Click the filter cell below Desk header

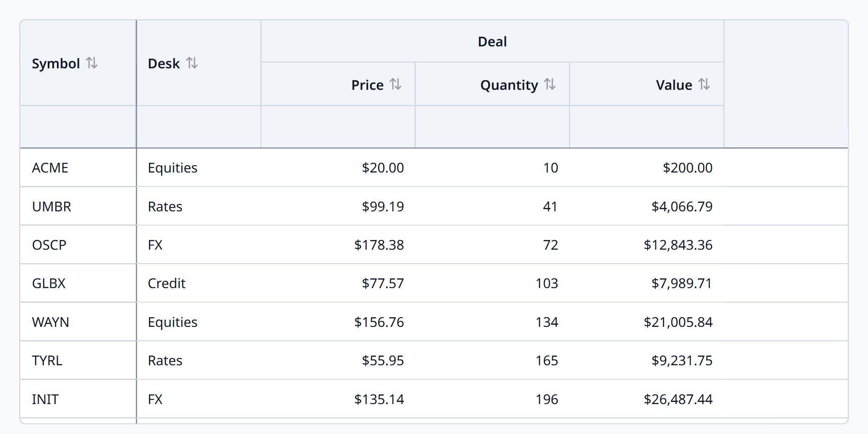point(199,127)
